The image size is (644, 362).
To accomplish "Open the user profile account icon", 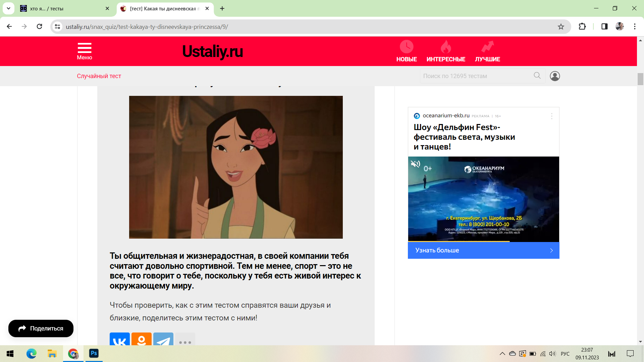I will click(x=555, y=76).
